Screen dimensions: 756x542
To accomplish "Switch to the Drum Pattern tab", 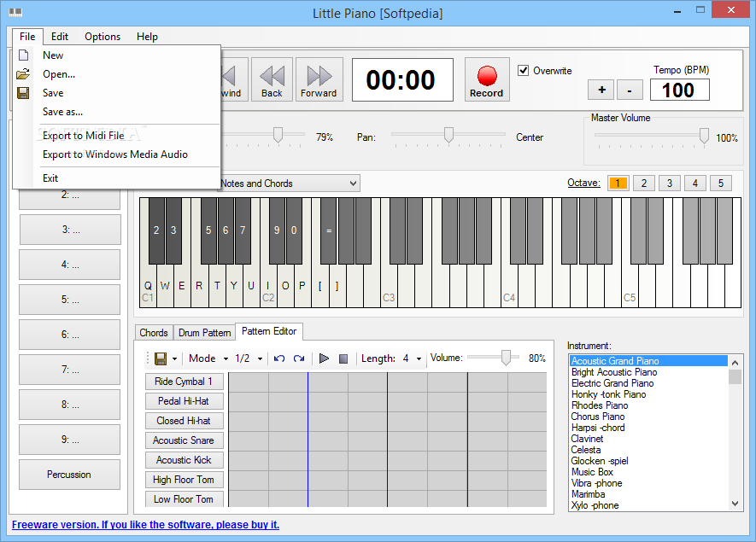I will tap(204, 332).
